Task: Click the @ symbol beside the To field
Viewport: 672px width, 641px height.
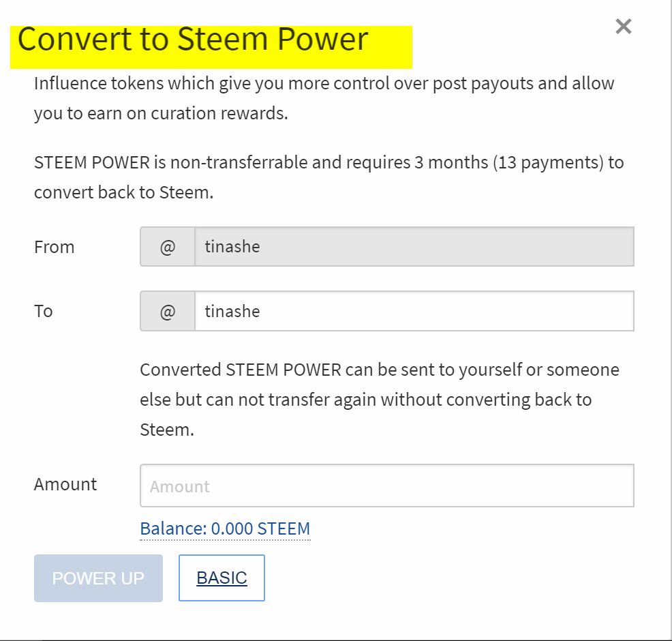Action: tap(168, 311)
